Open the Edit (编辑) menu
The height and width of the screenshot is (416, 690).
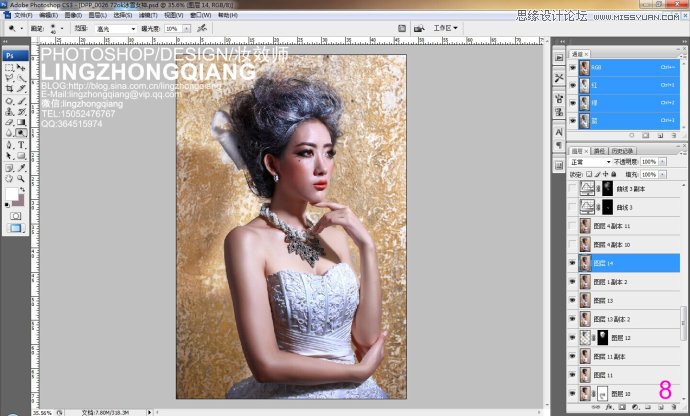48,15
